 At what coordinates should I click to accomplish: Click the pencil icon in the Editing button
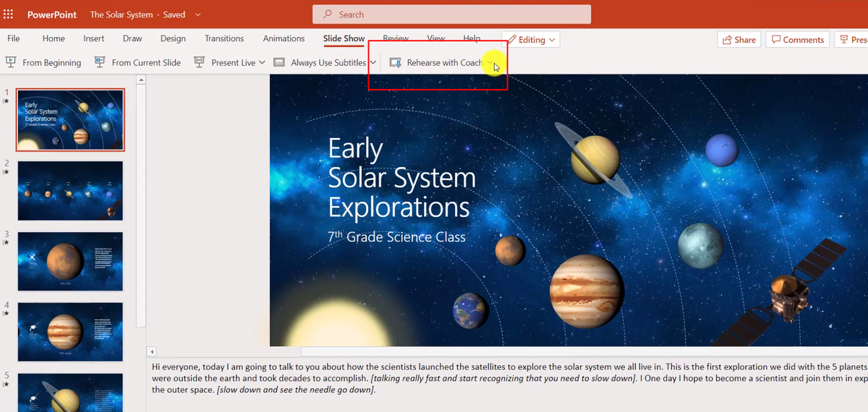click(x=511, y=40)
